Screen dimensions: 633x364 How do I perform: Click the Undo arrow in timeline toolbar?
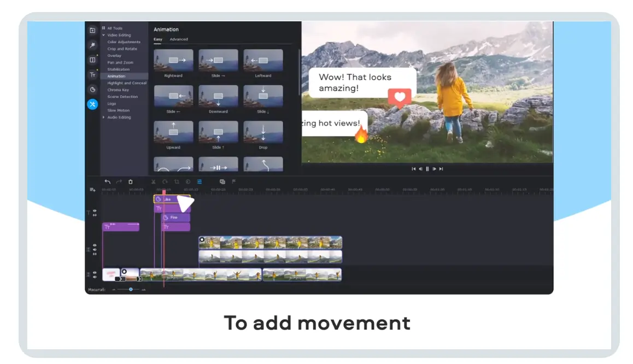(107, 182)
